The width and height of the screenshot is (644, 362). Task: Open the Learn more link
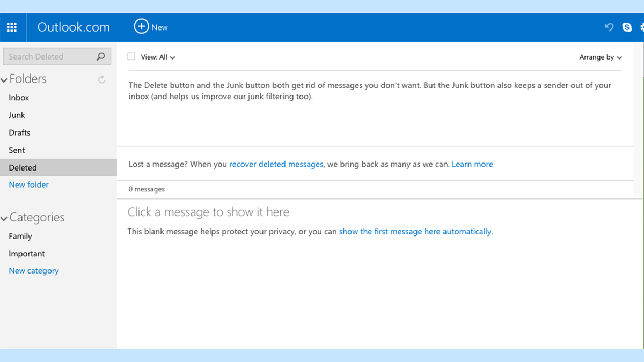472,164
